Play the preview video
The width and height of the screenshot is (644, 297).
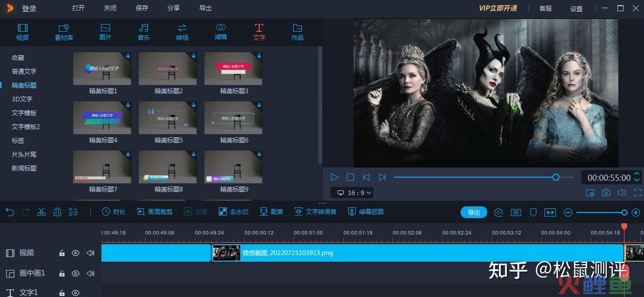tap(335, 177)
